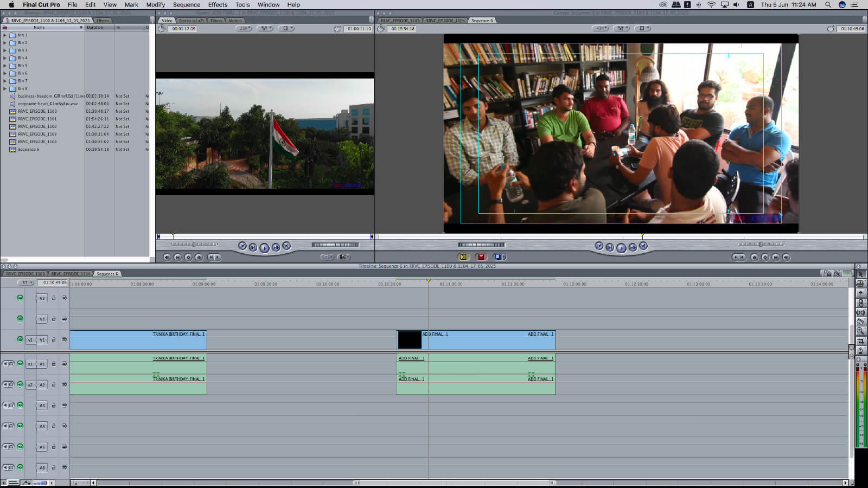
Task: Select the Pen tool
Action: (x=861, y=350)
